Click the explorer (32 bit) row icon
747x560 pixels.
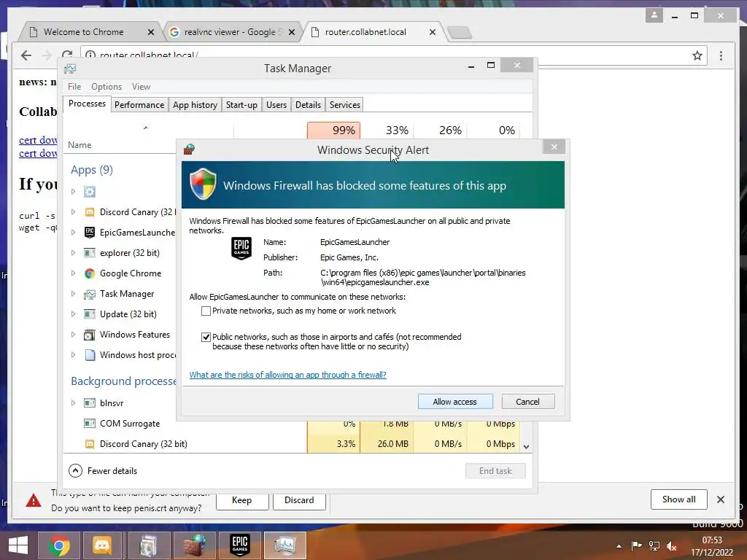click(90, 253)
